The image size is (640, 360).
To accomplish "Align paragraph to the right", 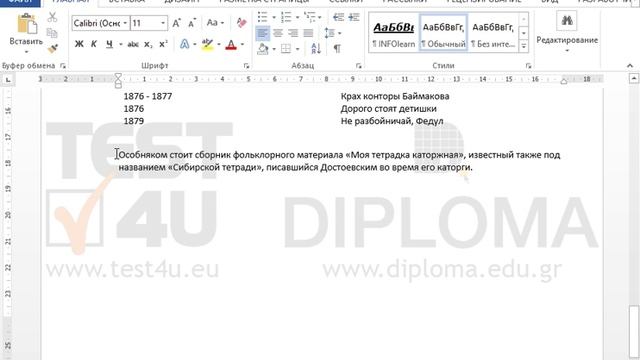I will coord(293,33).
